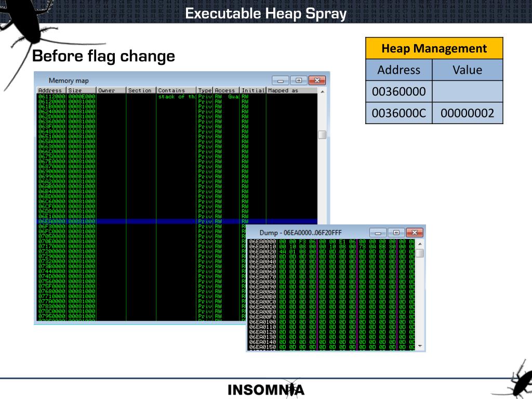The image size is (532, 399).
Task: Grab the Dump window scrollbar thumb
Action: [x=420, y=253]
